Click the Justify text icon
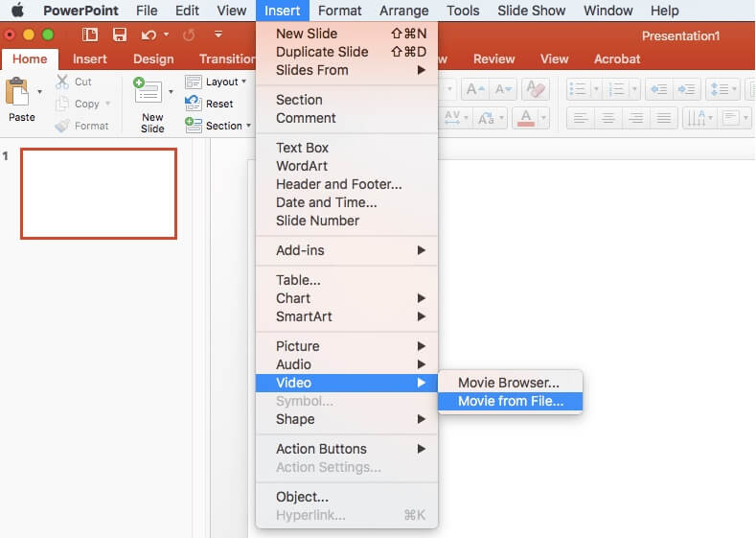The height and width of the screenshot is (538, 756). click(x=664, y=118)
